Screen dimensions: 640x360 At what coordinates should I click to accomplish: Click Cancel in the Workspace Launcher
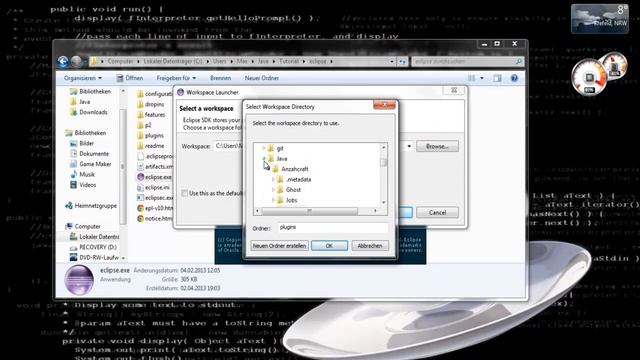pyautogui.click(x=437, y=212)
